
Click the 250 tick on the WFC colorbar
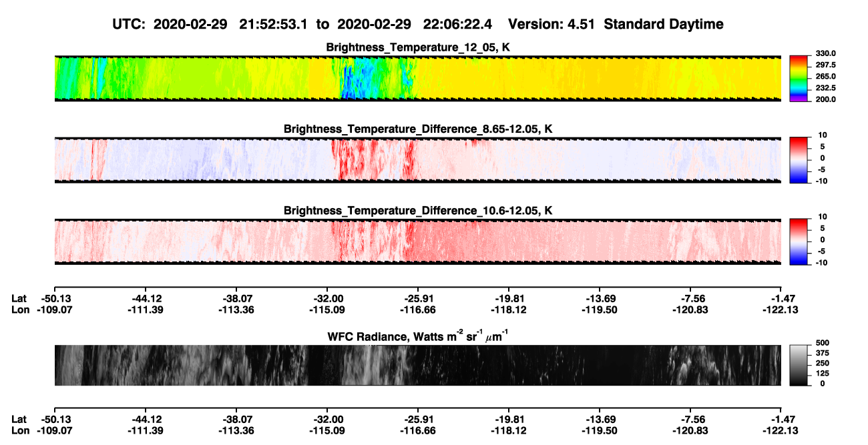pyautogui.click(x=822, y=363)
